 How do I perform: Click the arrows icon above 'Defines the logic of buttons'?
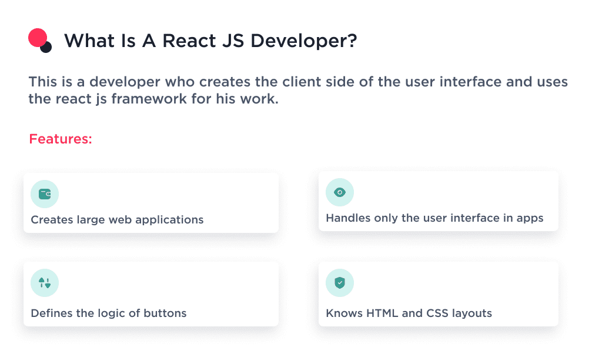45,283
